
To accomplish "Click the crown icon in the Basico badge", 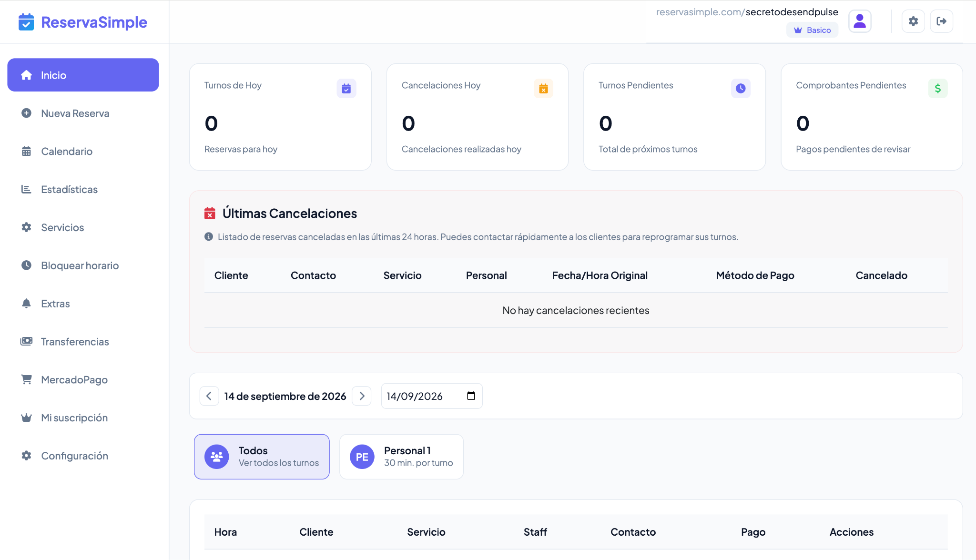I will pyautogui.click(x=798, y=30).
